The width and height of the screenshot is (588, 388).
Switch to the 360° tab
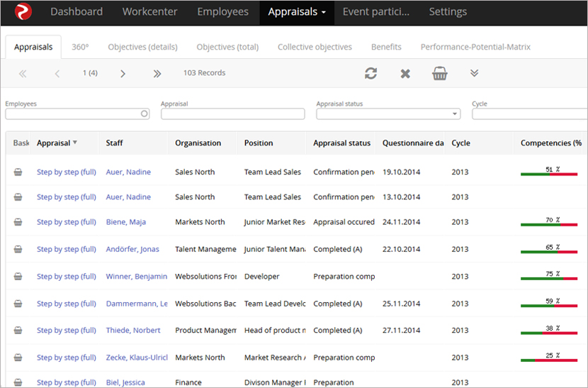pyautogui.click(x=80, y=47)
